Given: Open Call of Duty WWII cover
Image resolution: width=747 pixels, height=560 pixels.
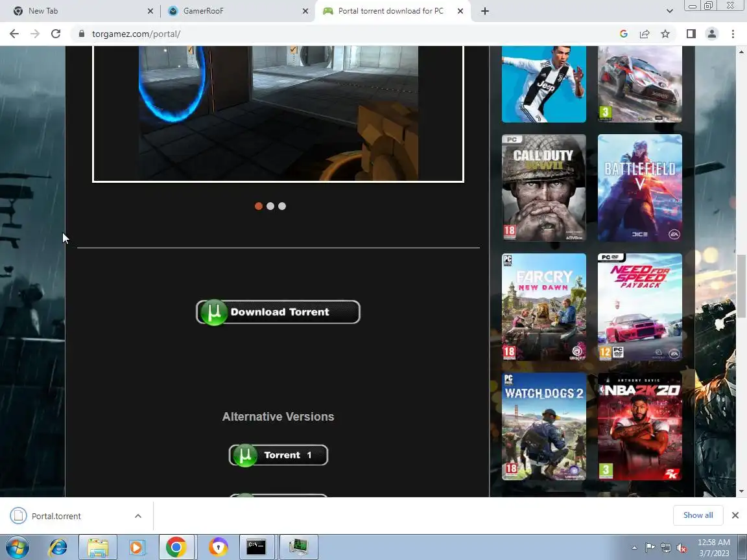Looking at the screenshot, I should pos(544,187).
